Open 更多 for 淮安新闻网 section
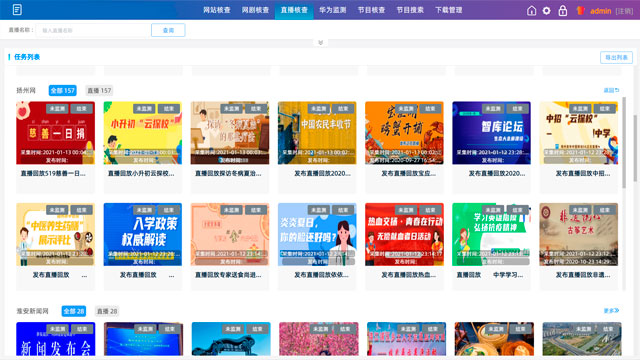This screenshot has width=640, height=360. coord(611,311)
